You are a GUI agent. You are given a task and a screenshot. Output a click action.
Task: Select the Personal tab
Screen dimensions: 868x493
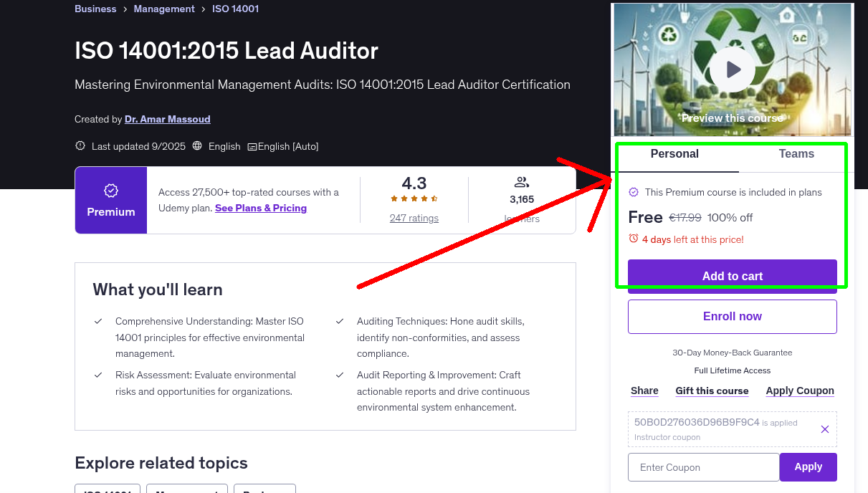[674, 153]
